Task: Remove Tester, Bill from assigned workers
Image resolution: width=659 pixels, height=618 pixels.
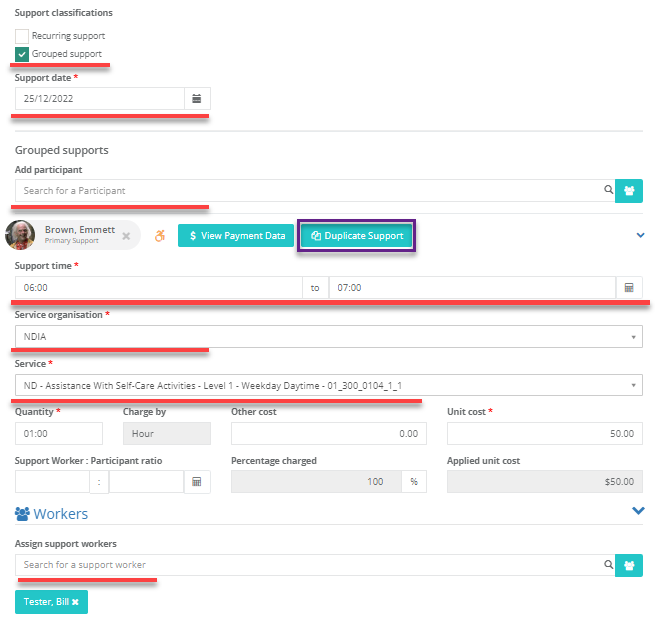Action: coord(75,602)
